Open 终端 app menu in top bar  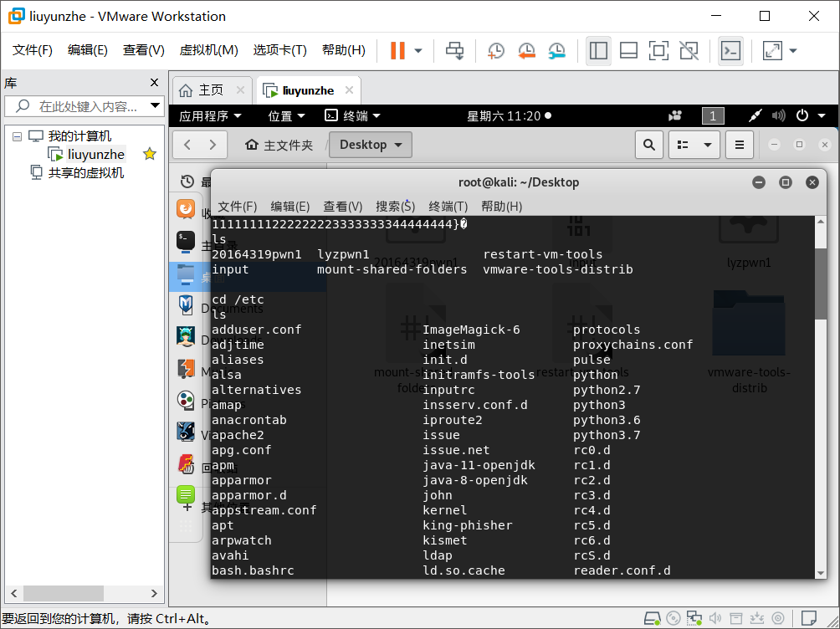tap(352, 115)
